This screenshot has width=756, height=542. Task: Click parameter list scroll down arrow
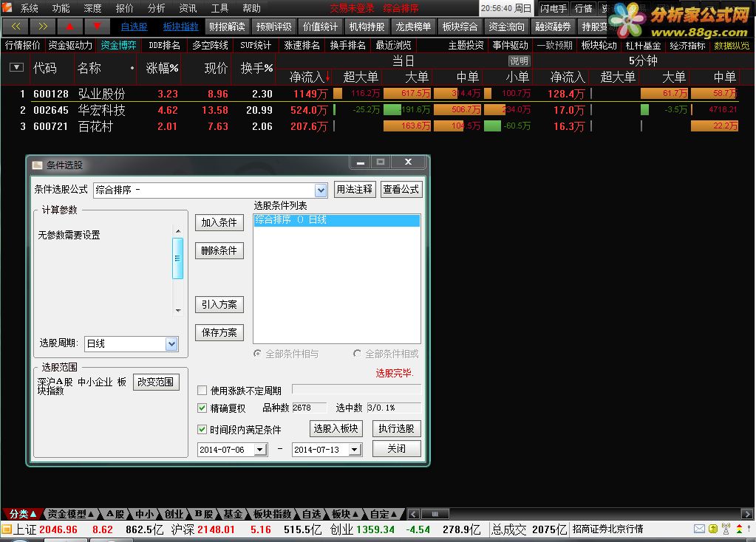[x=178, y=311]
